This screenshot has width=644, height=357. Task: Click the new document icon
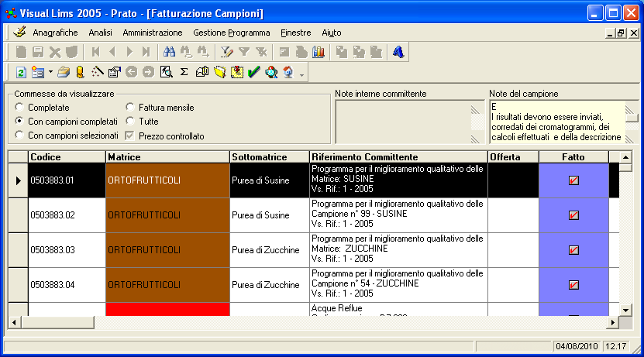pos(21,52)
